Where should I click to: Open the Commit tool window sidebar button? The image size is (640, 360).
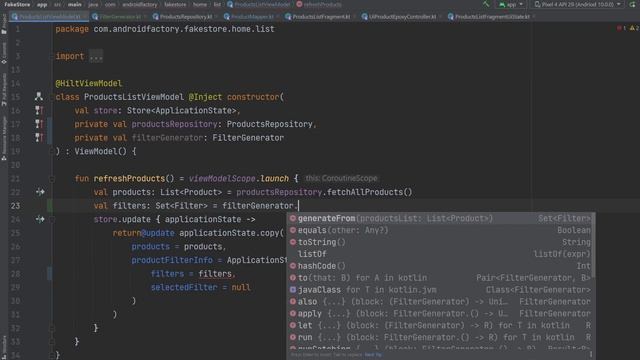[4, 53]
